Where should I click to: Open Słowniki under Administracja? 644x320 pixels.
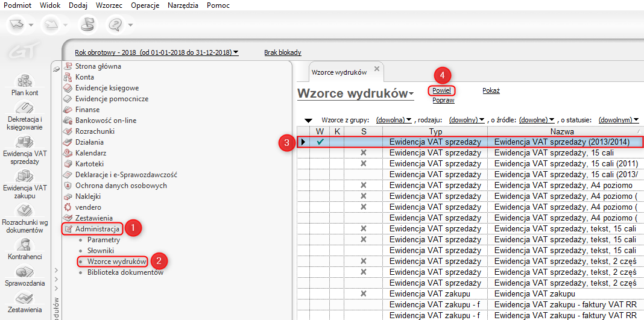point(101,250)
